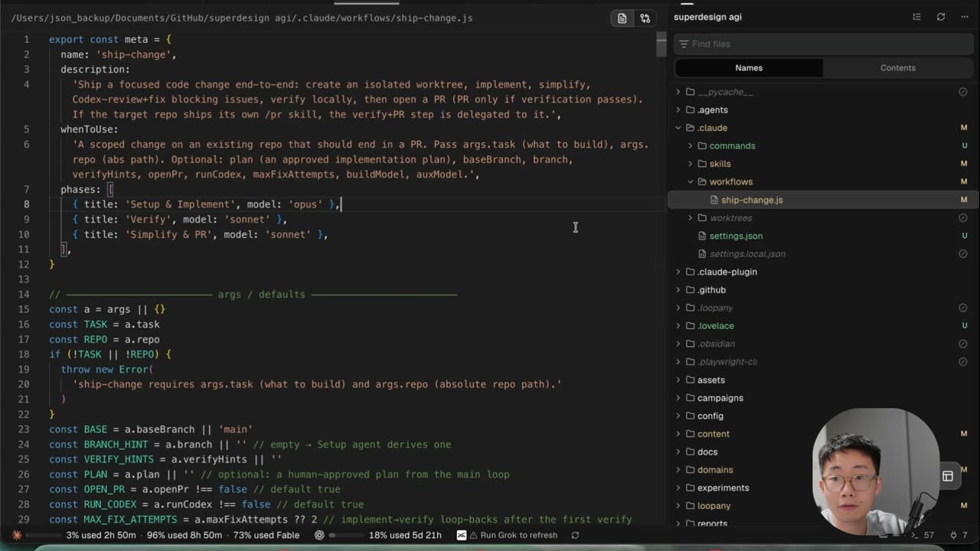Expand the commands folder
The width and height of the screenshot is (980, 551).
pyautogui.click(x=690, y=146)
